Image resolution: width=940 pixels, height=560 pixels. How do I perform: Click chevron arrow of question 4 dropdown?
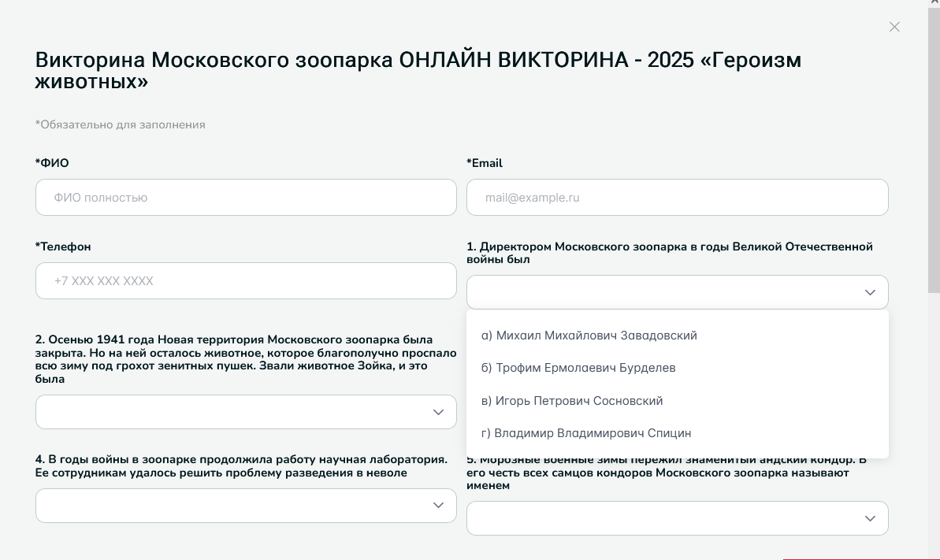point(438,506)
